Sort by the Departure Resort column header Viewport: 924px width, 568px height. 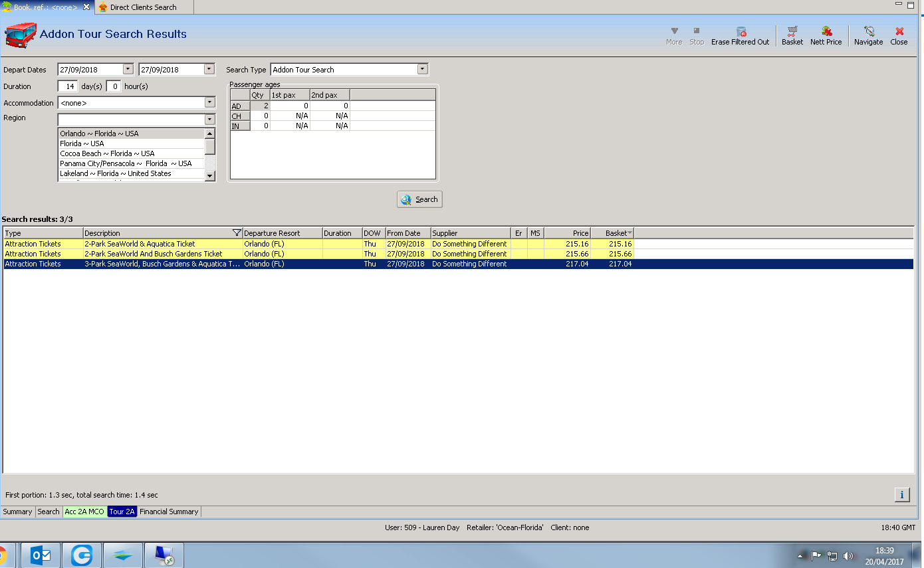[x=283, y=233]
